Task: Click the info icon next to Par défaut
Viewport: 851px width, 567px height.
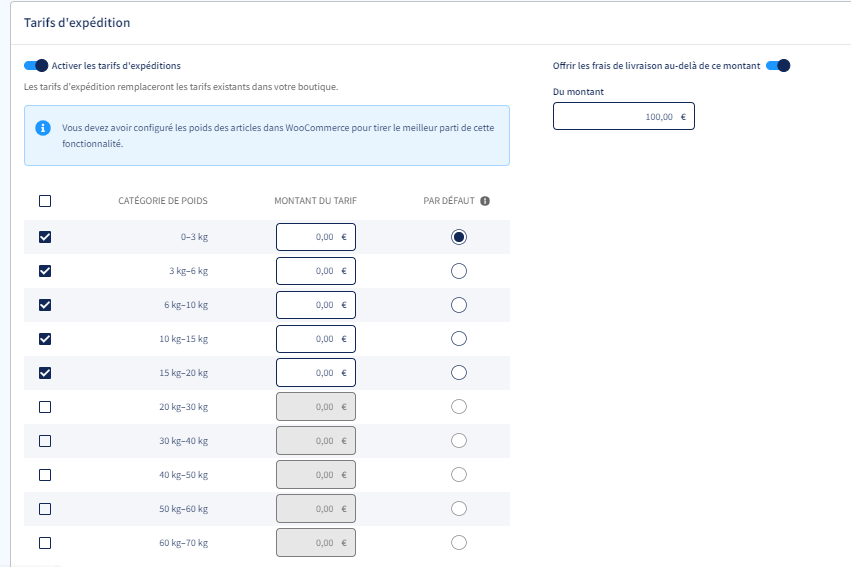Action: (485, 201)
